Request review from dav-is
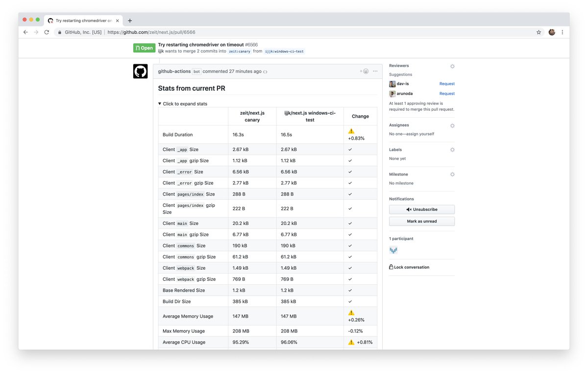The height and width of the screenshot is (374, 588). 447,84
